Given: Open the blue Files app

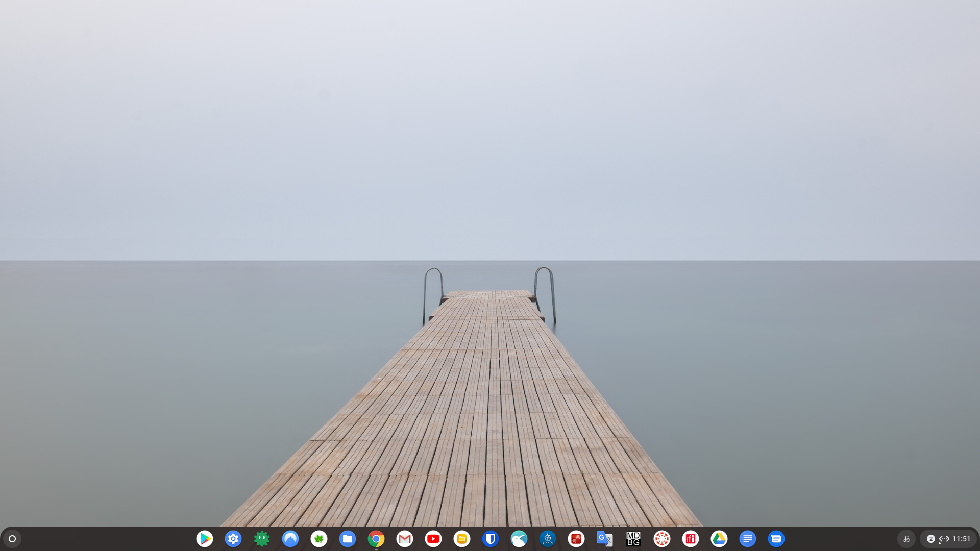Looking at the screenshot, I should 348,539.
